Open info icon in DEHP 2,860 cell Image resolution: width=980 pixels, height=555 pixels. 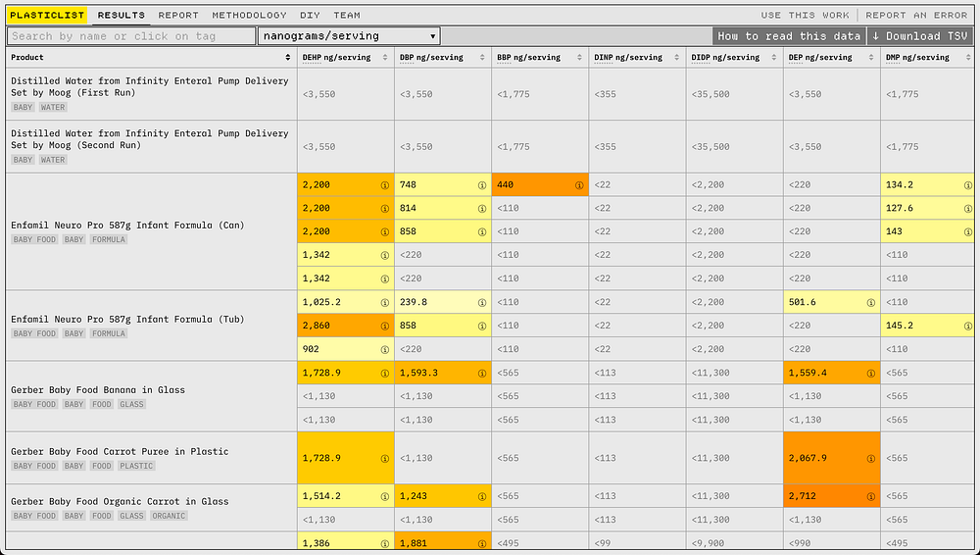pos(385,326)
